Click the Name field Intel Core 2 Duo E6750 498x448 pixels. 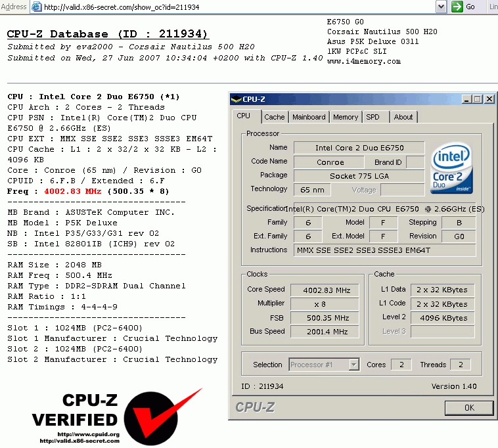coord(359,148)
